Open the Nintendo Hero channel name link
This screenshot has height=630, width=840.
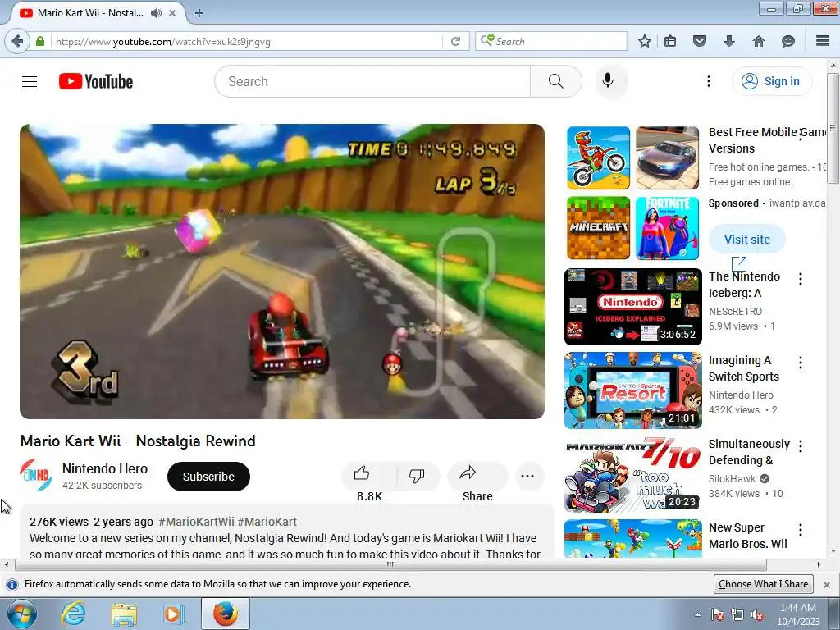pos(105,468)
